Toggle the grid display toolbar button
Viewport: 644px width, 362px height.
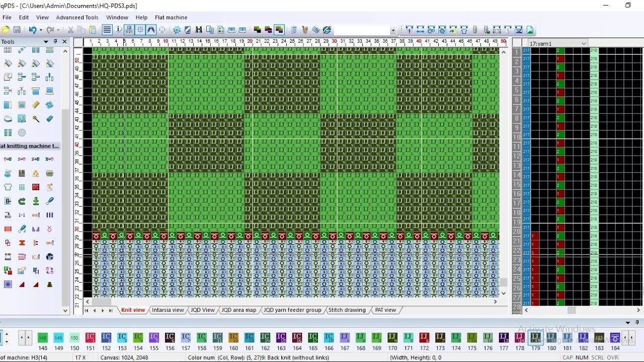point(107,30)
